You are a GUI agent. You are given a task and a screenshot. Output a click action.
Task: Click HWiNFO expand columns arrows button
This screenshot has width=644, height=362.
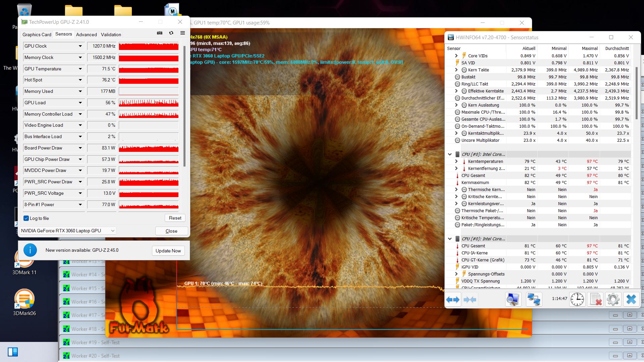[x=453, y=299]
